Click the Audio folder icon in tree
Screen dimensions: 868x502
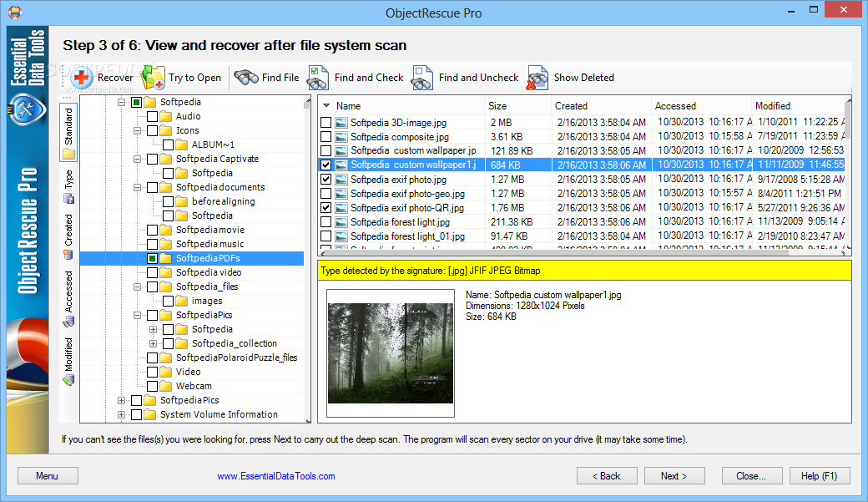click(166, 116)
